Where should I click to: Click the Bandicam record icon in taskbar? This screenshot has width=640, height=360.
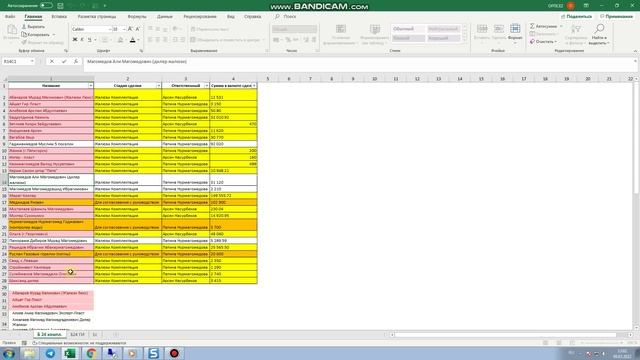174,353
